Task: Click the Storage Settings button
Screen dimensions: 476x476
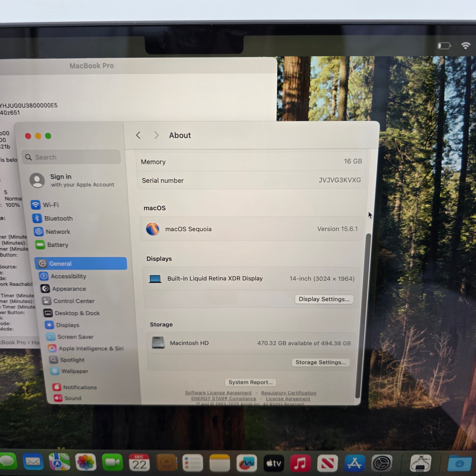Action: (320, 362)
